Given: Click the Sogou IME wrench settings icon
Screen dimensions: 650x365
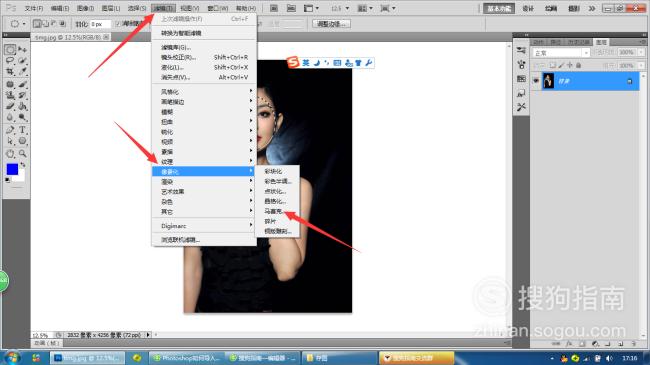Looking at the screenshot, I should (369, 63).
